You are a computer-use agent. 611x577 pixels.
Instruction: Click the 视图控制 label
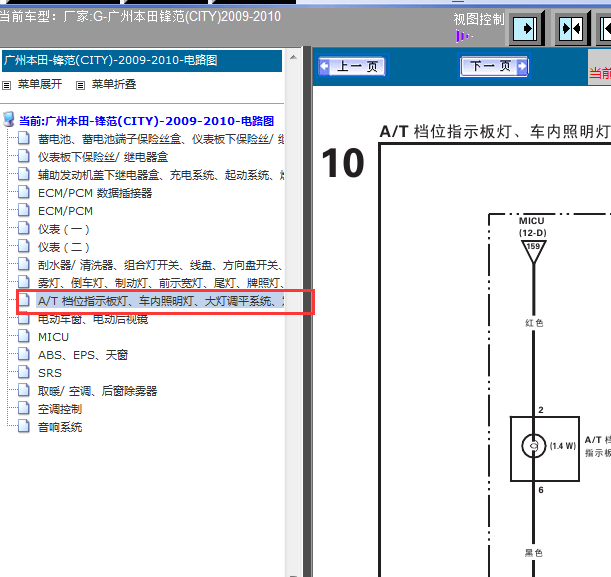click(x=479, y=19)
